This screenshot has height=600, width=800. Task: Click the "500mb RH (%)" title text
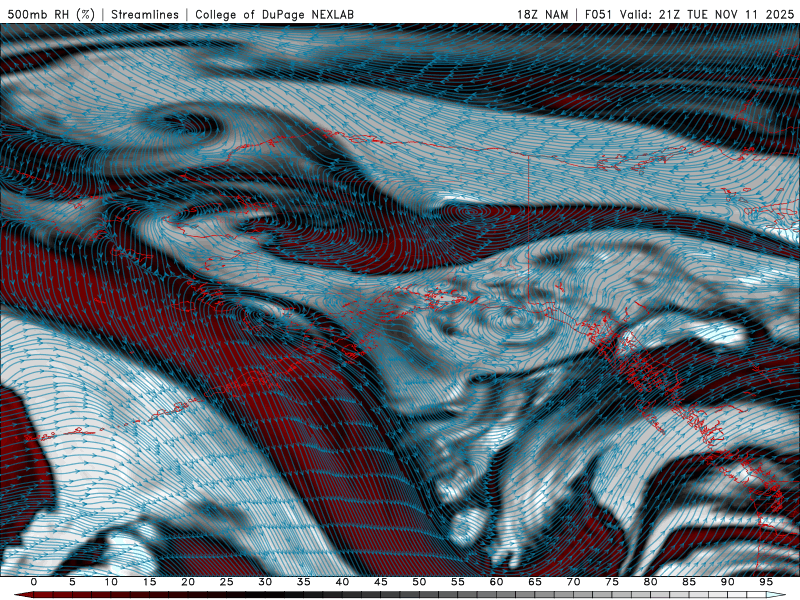(x=52, y=14)
